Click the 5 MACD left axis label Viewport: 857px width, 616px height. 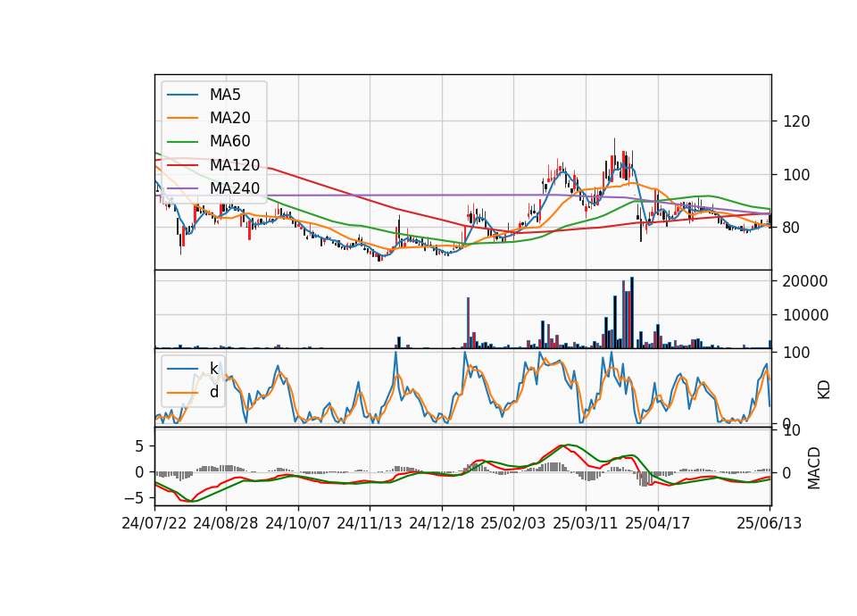(139, 446)
